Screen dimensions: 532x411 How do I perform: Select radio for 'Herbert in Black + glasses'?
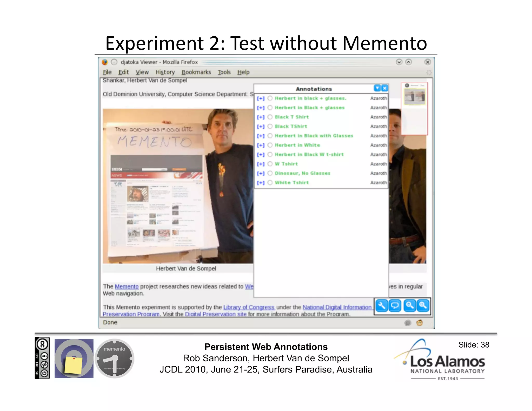(270, 108)
